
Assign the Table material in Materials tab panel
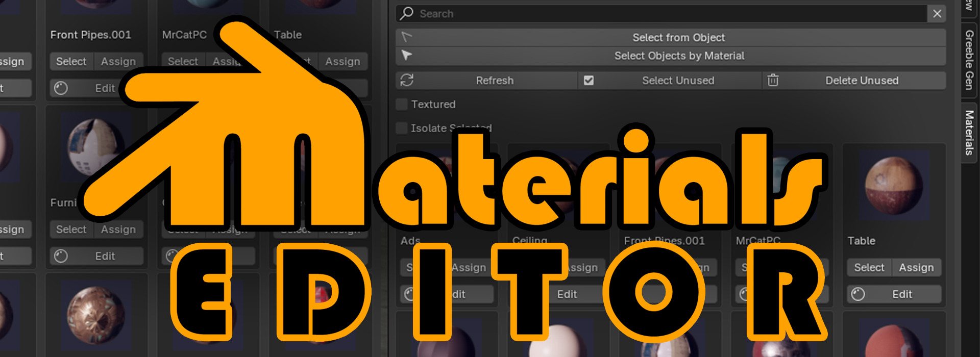pos(916,268)
